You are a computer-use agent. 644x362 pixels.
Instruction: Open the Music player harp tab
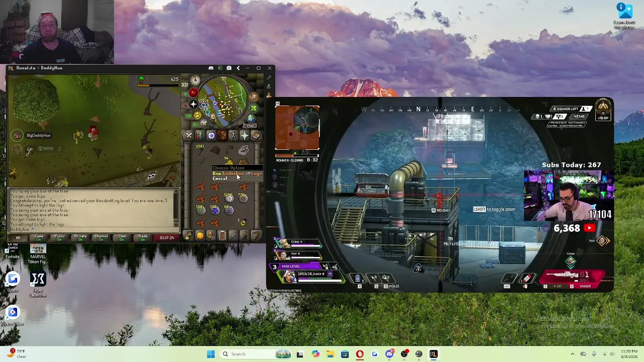tap(256, 236)
